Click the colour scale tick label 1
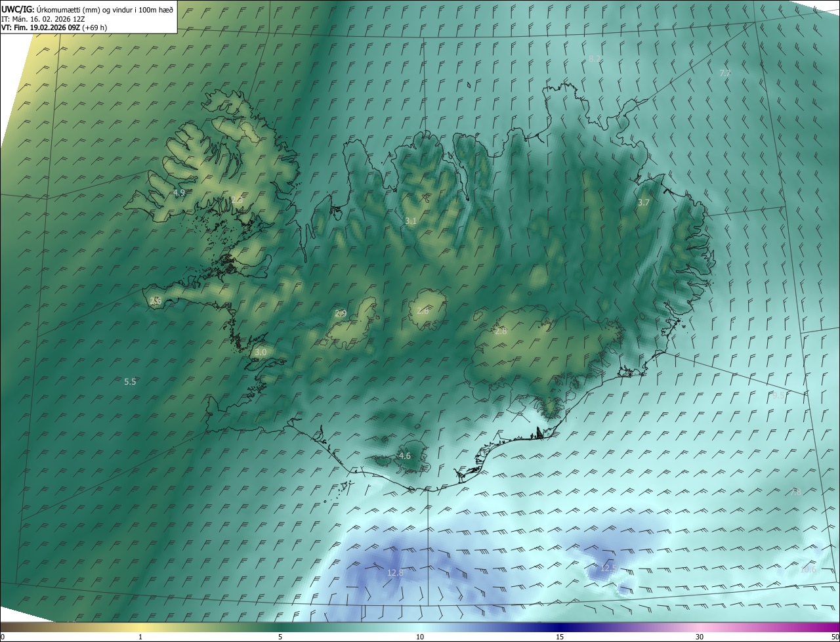The image size is (840, 642). click(x=140, y=637)
